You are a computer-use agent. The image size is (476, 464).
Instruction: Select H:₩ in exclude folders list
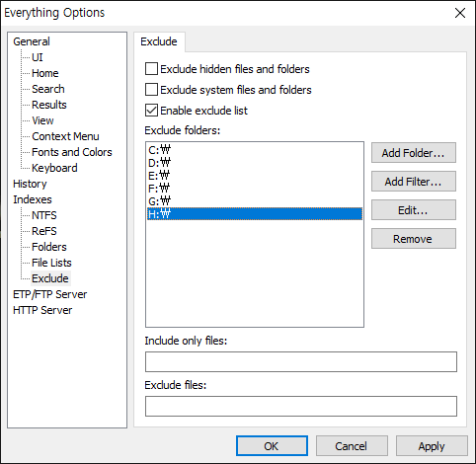pyautogui.click(x=255, y=214)
